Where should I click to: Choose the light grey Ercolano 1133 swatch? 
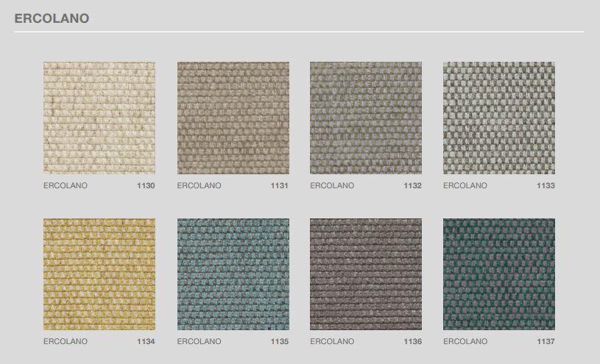(x=499, y=118)
